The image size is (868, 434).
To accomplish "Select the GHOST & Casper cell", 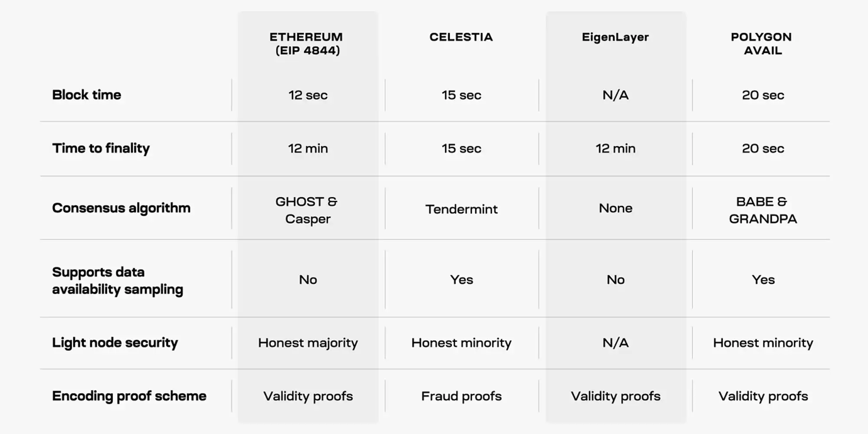I will [307, 210].
